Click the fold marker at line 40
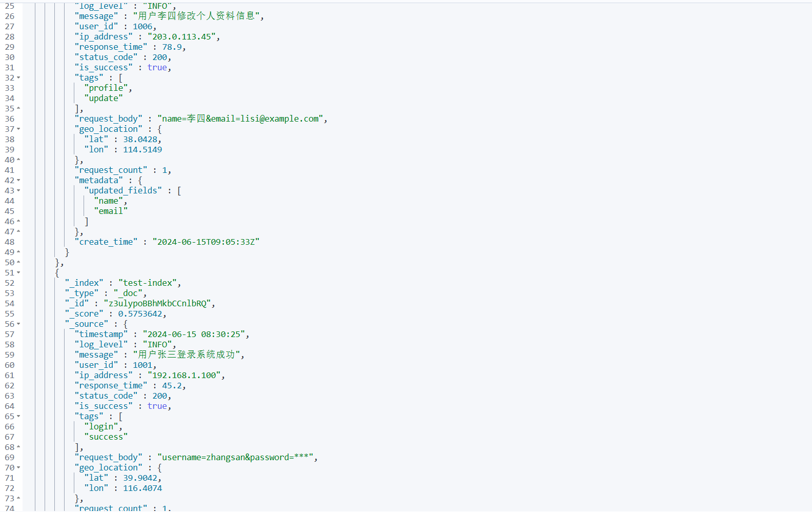 tap(18, 160)
